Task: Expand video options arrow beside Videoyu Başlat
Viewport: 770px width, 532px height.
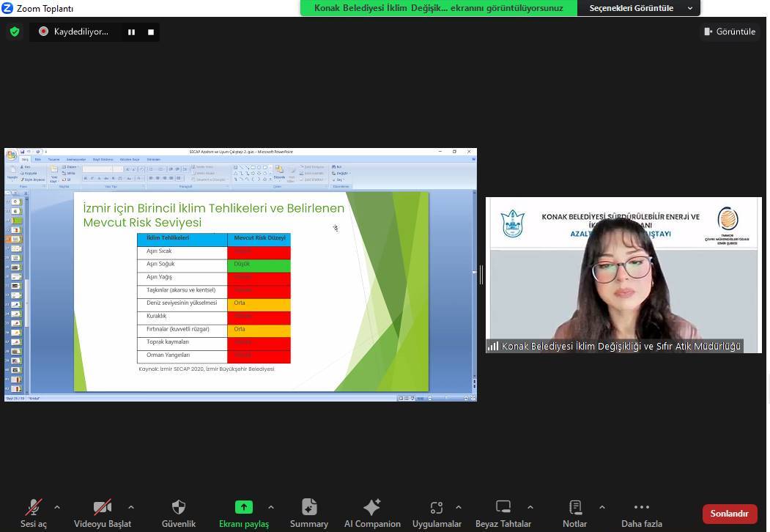Action: click(131, 507)
